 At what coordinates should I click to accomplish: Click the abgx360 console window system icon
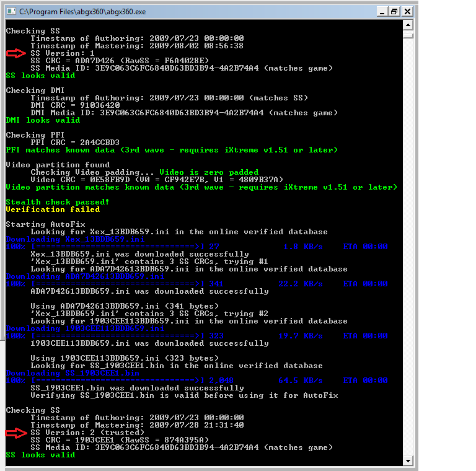11,12
